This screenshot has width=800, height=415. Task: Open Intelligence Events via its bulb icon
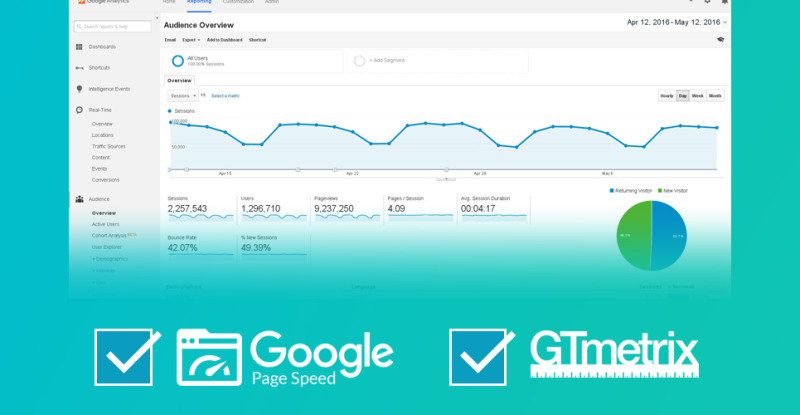pos(79,89)
